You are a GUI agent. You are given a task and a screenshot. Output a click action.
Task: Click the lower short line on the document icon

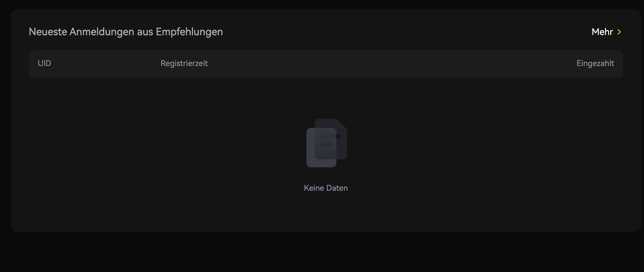pyautogui.click(x=327, y=144)
